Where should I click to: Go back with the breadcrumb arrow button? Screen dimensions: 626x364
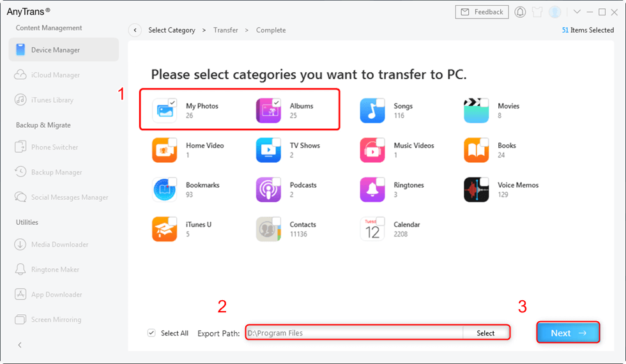pos(135,30)
